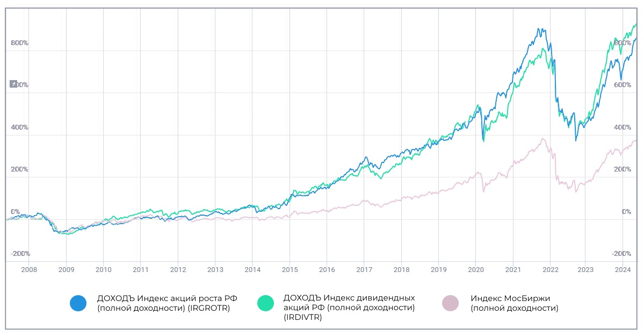The width and height of the screenshot is (644, 336).
Task: Toggle the 'ДОХОДЪ Индекс акций роста РФ' series label
Action: [x=167, y=303]
